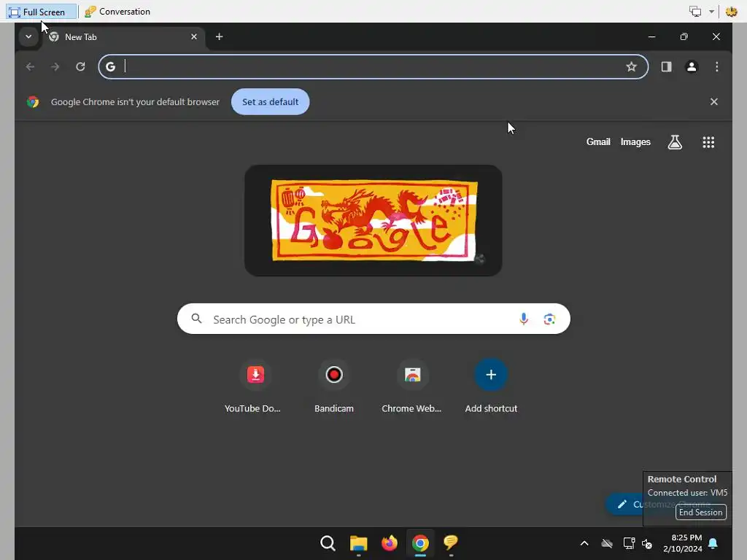
Task: Click the magnifier icon in the search box
Action: tap(196, 319)
